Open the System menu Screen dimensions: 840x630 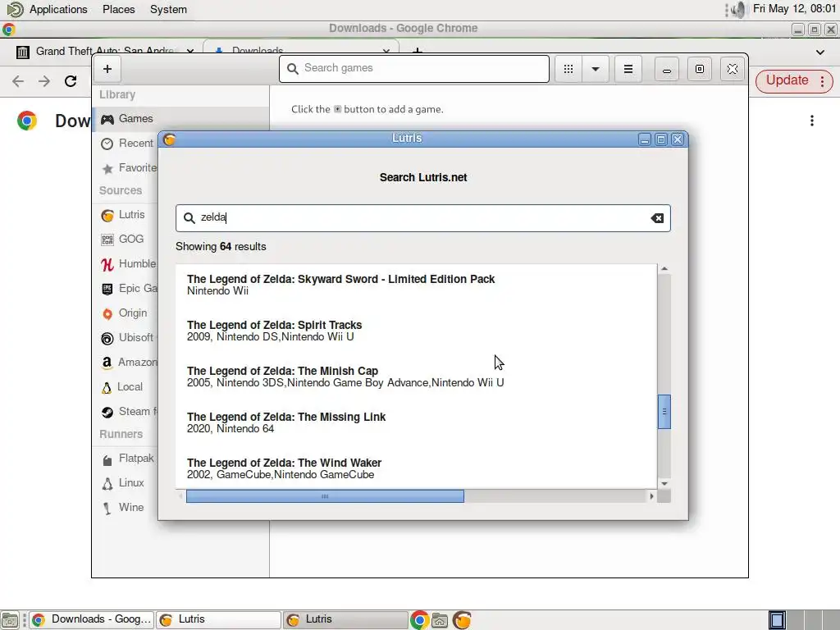[x=168, y=10]
